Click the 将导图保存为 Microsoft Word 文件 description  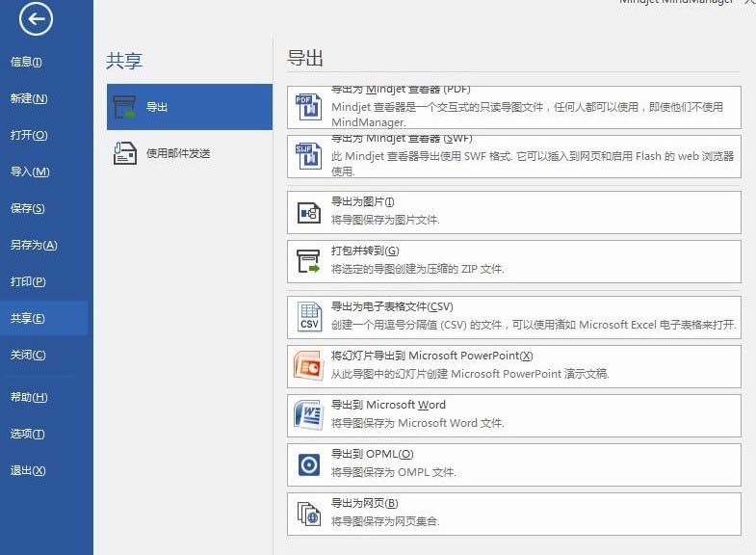pos(418,423)
